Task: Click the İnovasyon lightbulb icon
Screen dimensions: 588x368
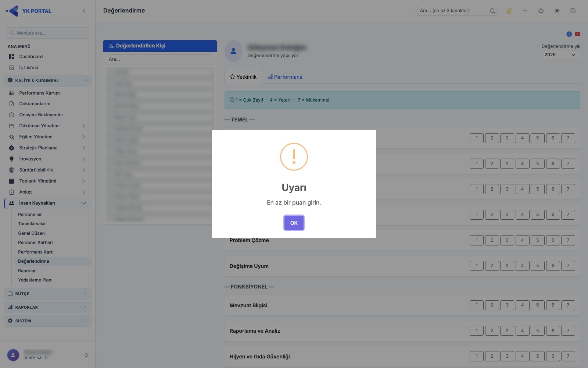Action: (11, 159)
